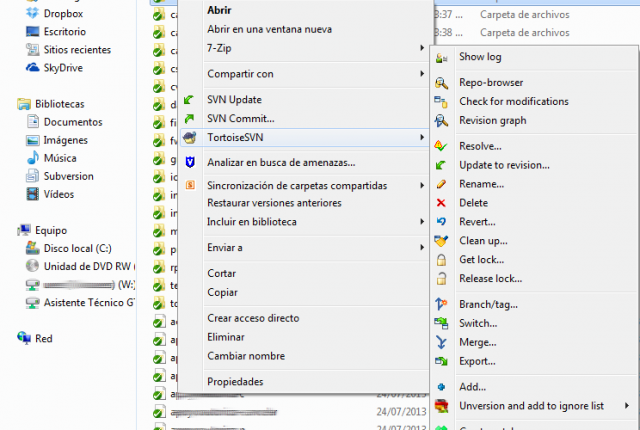Open the Subversion library

pos(69,176)
